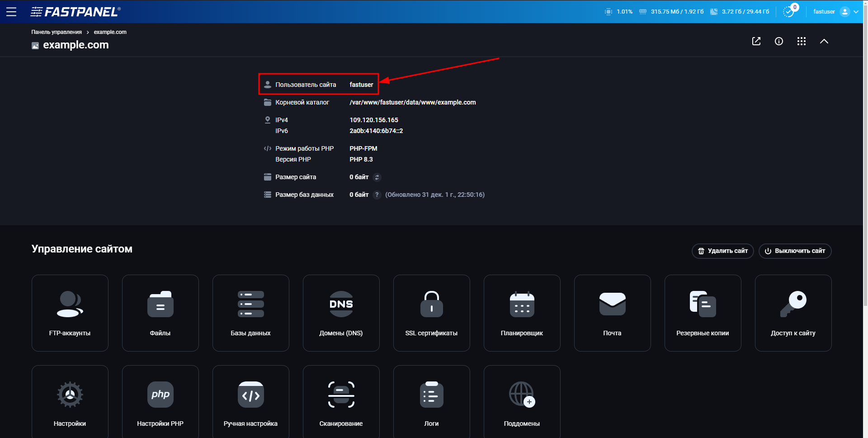Open the SSL сертификаты tile

431,313
